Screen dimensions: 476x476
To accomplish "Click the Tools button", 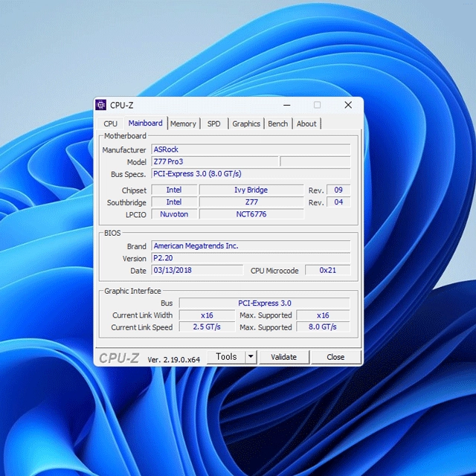I will pyautogui.click(x=226, y=357).
